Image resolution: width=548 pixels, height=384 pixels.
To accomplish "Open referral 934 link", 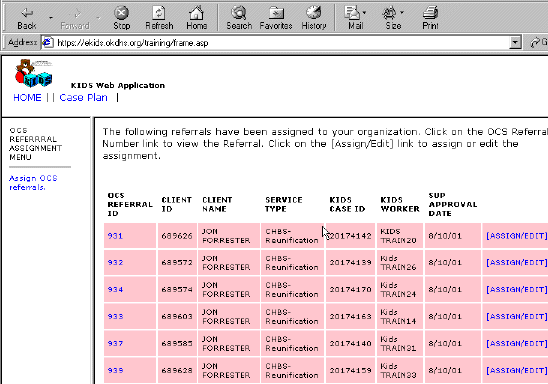I will pos(115,289).
